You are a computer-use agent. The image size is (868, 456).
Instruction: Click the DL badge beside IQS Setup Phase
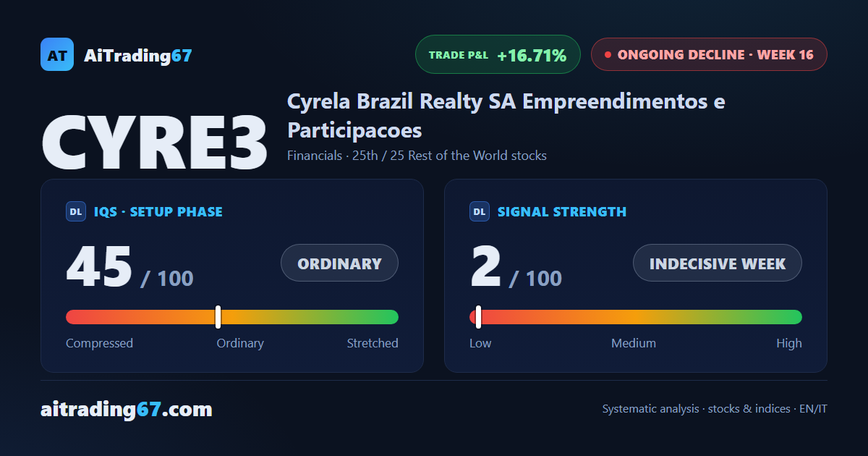76,211
